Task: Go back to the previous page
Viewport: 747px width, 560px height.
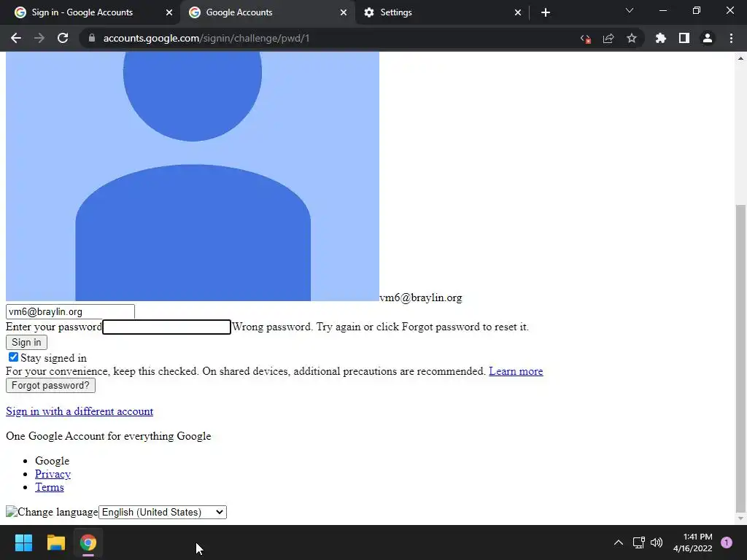Action: 16,38
